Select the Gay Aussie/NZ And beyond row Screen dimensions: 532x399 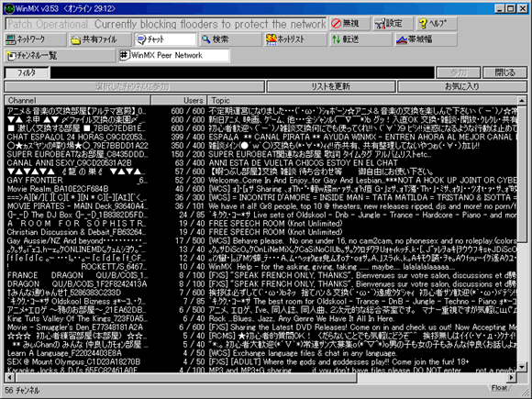pyautogui.click(x=260, y=241)
